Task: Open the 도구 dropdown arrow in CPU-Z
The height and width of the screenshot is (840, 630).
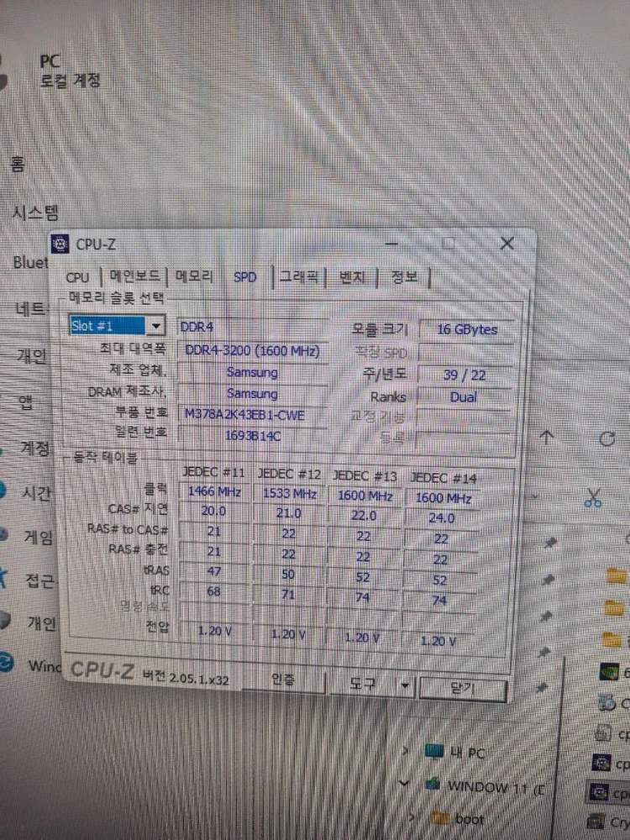Action: coord(405,685)
